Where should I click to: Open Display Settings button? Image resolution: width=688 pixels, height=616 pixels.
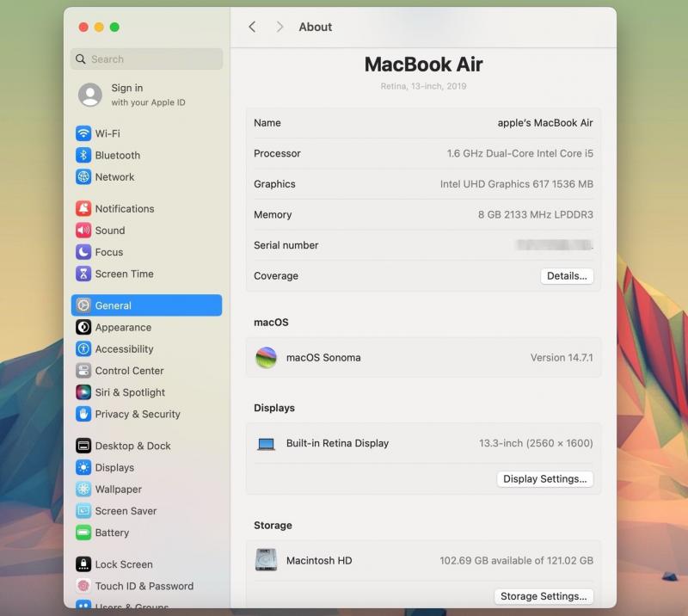545,478
